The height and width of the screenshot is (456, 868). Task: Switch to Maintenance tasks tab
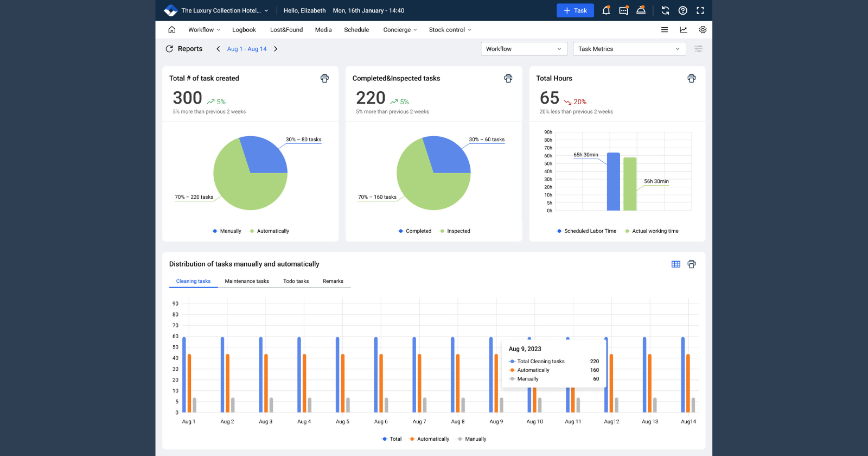pos(247,281)
